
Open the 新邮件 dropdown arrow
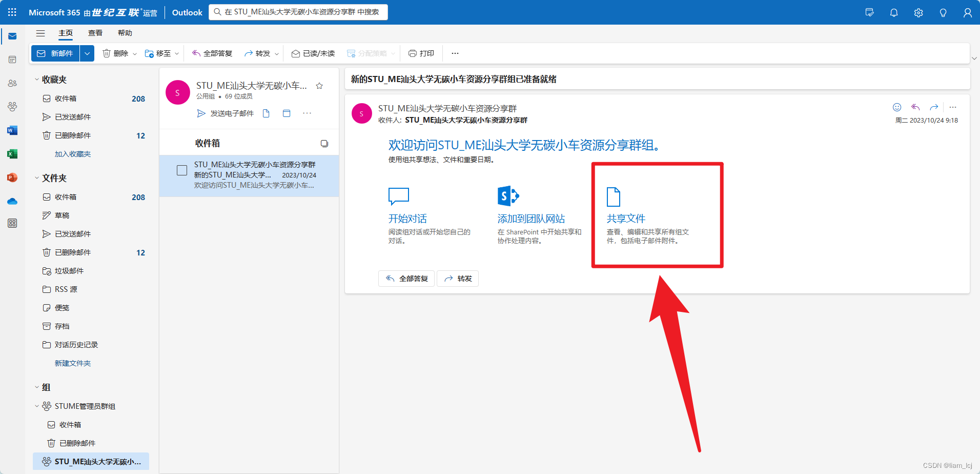click(87, 53)
